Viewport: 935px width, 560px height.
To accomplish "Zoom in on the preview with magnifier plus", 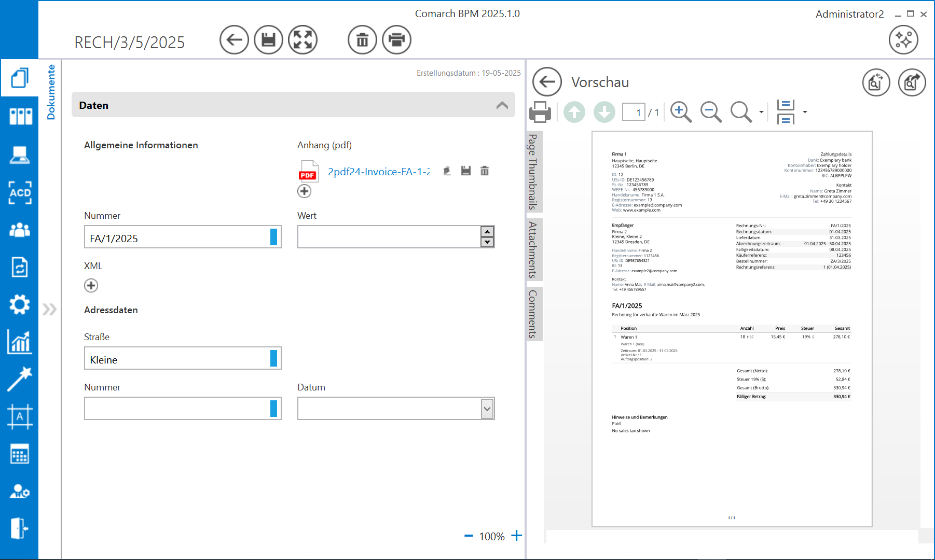I will click(x=681, y=112).
